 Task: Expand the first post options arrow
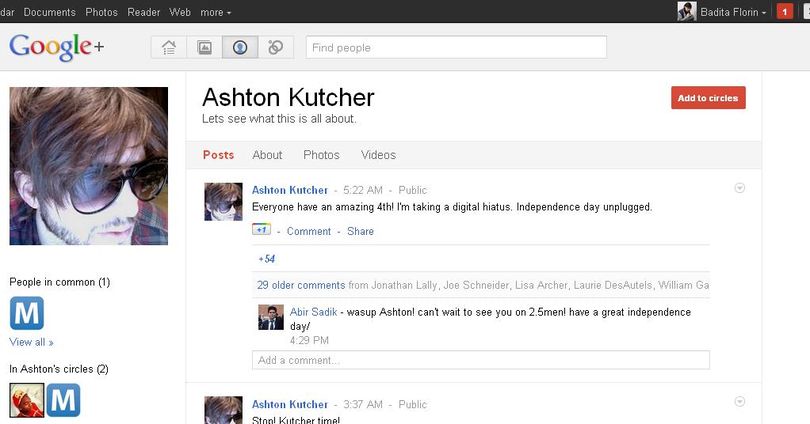pyautogui.click(x=740, y=188)
